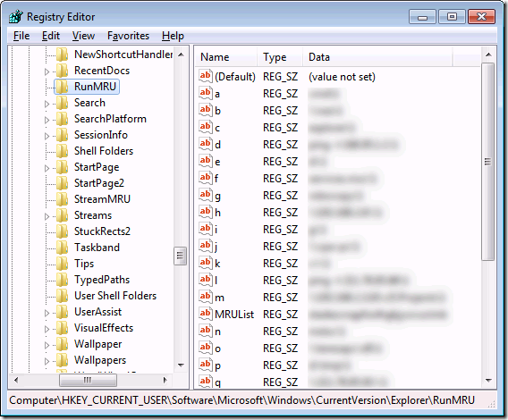Open the Favorites menu
Screen dimensions: 508x420
pyautogui.click(x=128, y=36)
